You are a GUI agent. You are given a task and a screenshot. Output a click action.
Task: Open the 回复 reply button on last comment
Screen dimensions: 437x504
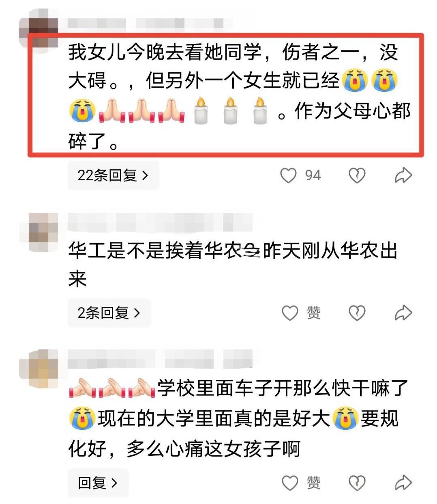point(98,483)
